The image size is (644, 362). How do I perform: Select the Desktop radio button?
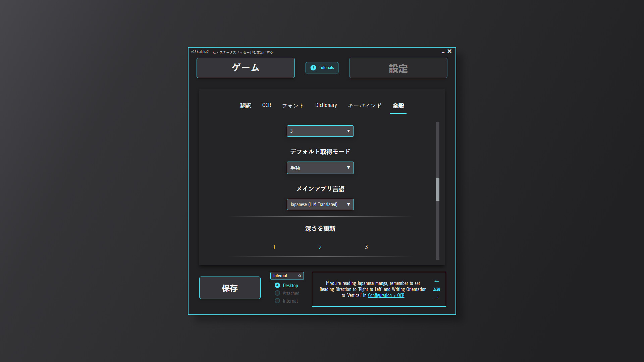pyautogui.click(x=277, y=285)
